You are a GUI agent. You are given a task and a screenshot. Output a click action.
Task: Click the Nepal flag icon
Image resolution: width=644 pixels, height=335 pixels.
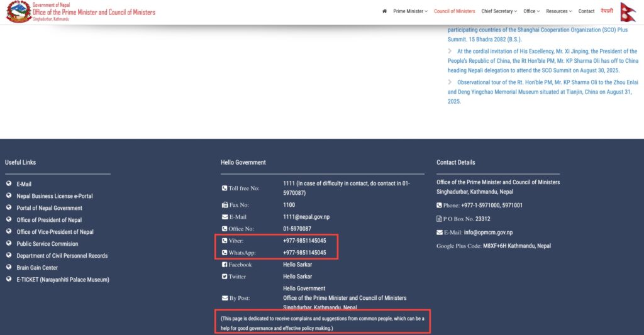click(628, 12)
